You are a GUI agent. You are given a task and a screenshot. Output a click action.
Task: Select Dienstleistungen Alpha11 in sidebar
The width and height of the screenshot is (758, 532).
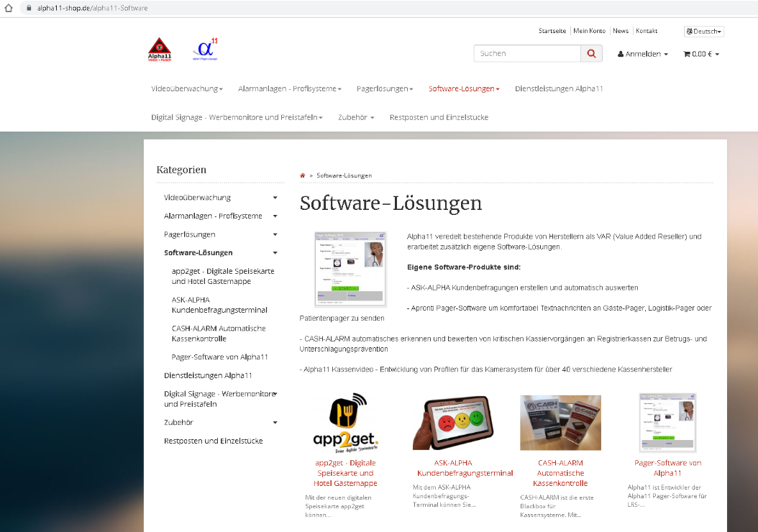(x=208, y=375)
